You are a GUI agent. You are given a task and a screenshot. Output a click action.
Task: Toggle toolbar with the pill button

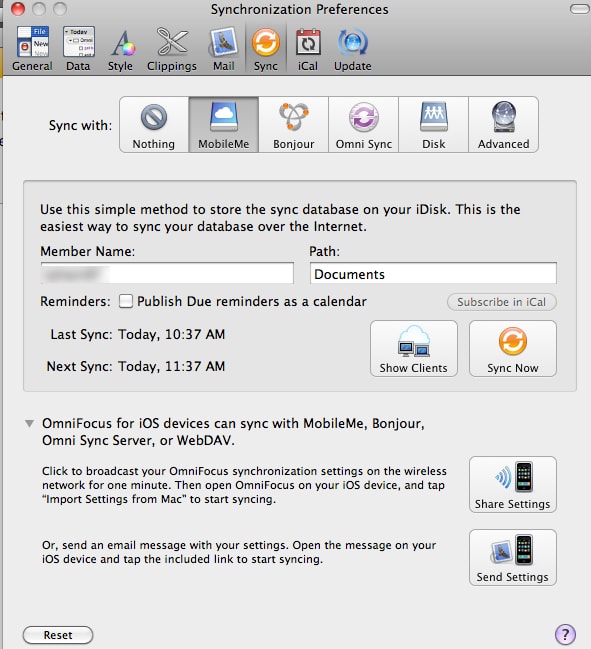tap(580, 9)
